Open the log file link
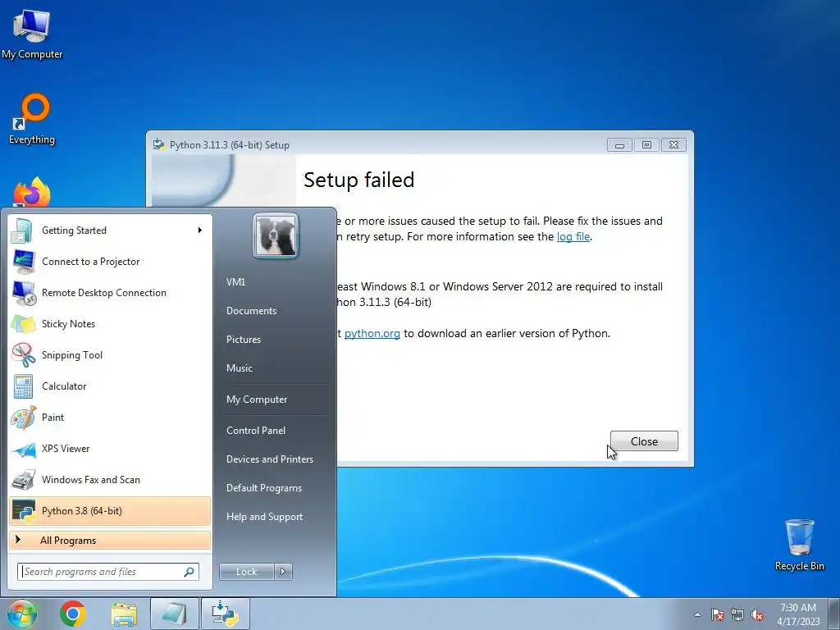Image resolution: width=840 pixels, height=630 pixels. point(573,237)
